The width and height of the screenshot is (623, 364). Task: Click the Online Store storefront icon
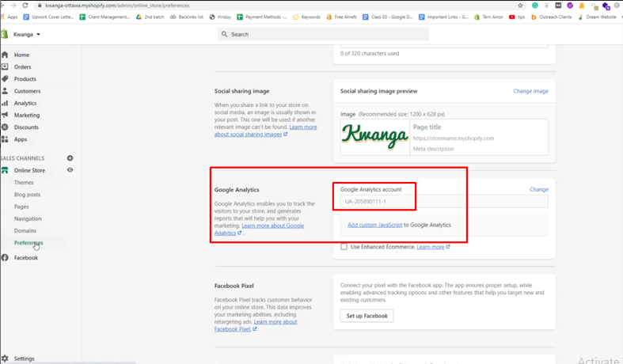tap(5, 170)
